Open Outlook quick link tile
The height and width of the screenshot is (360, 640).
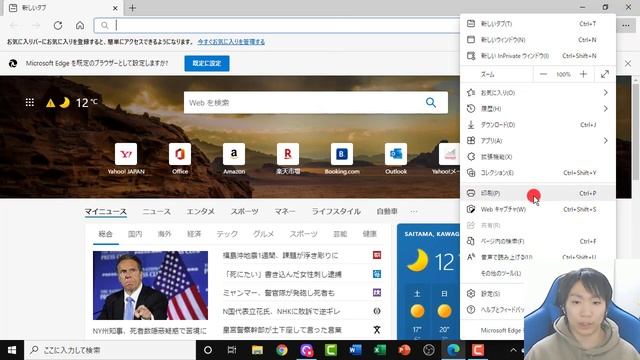pos(396,159)
